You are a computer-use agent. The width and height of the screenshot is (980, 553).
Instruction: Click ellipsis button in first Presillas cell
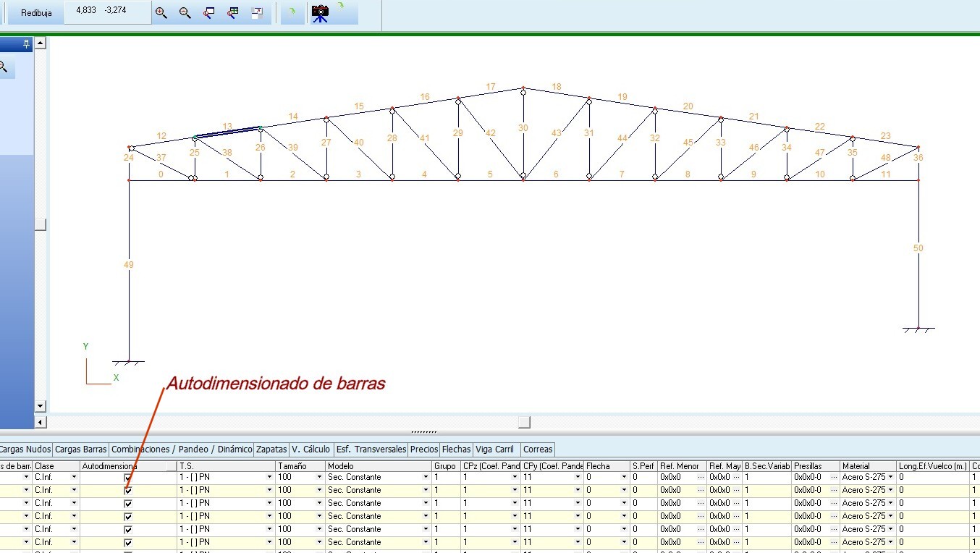(833, 478)
